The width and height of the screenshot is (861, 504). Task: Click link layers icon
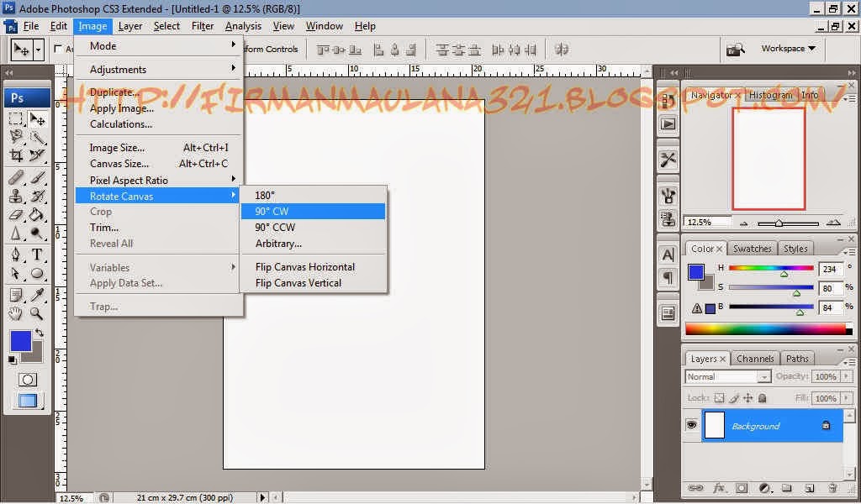695,487
